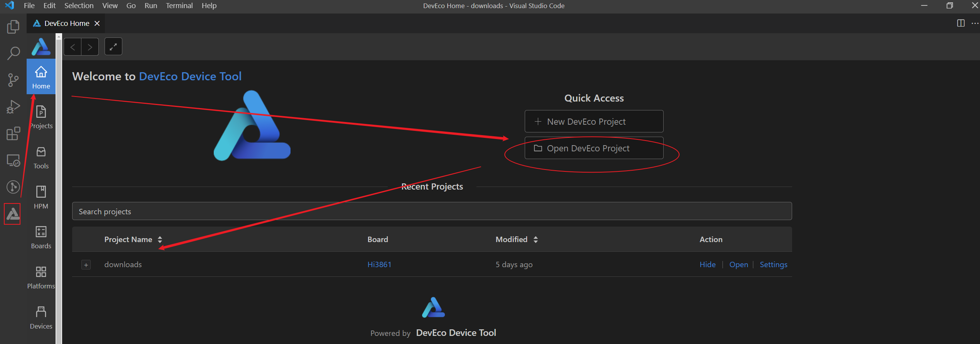Open the downloads project link
The image size is (980, 344).
point(738,264)
